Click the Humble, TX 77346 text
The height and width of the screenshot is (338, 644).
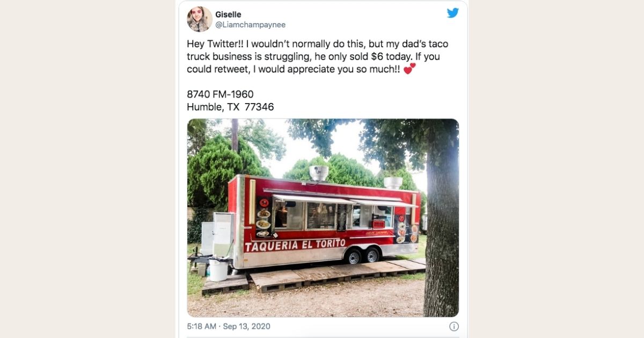tap(230, 107)
